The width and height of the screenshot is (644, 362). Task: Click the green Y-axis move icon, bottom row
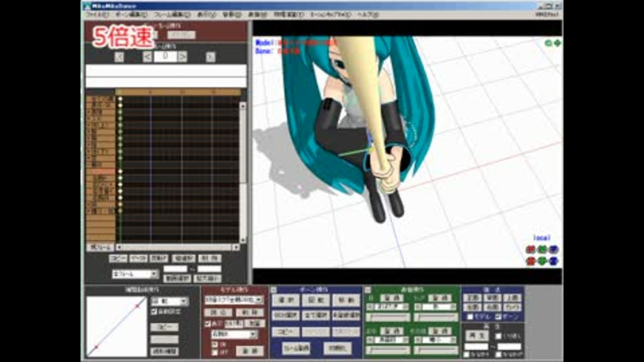point(542,261)
